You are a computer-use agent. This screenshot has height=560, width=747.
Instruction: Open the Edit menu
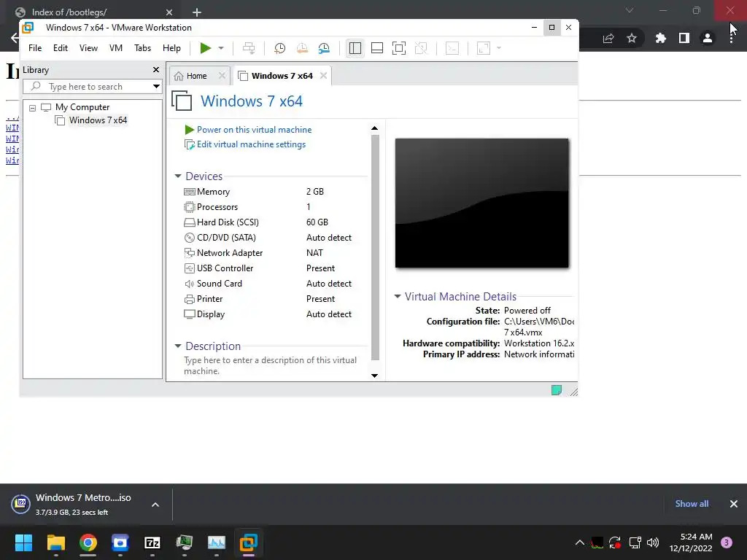click(61, 48)
